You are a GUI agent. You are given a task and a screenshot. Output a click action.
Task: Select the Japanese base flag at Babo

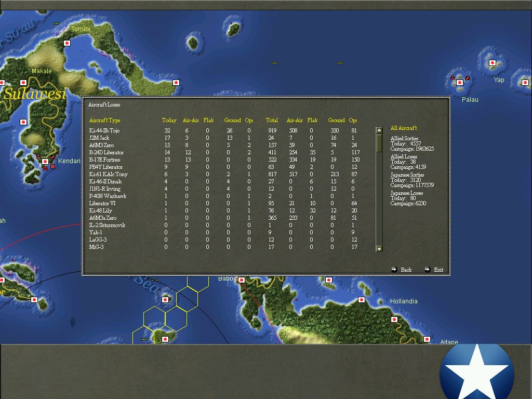tap(241, 280)
